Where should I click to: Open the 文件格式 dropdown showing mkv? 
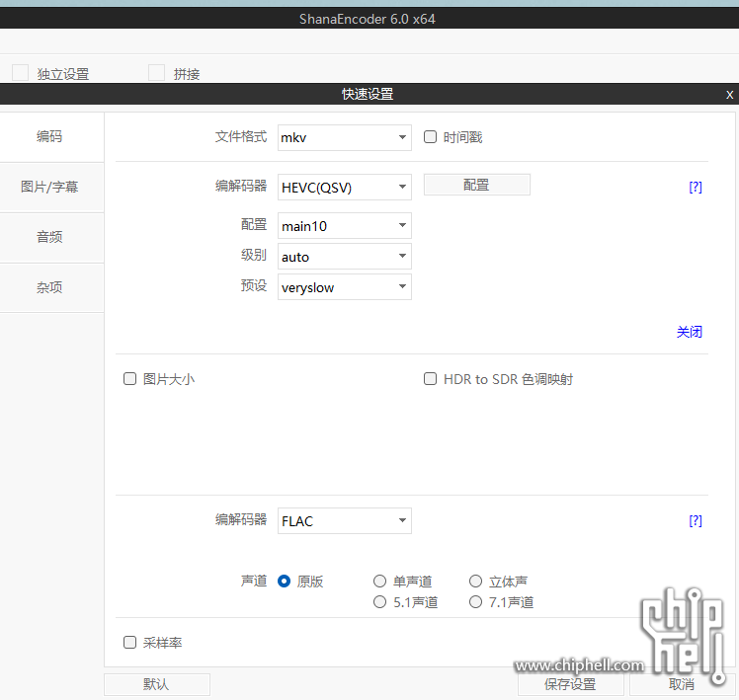[x=345, y=137]
